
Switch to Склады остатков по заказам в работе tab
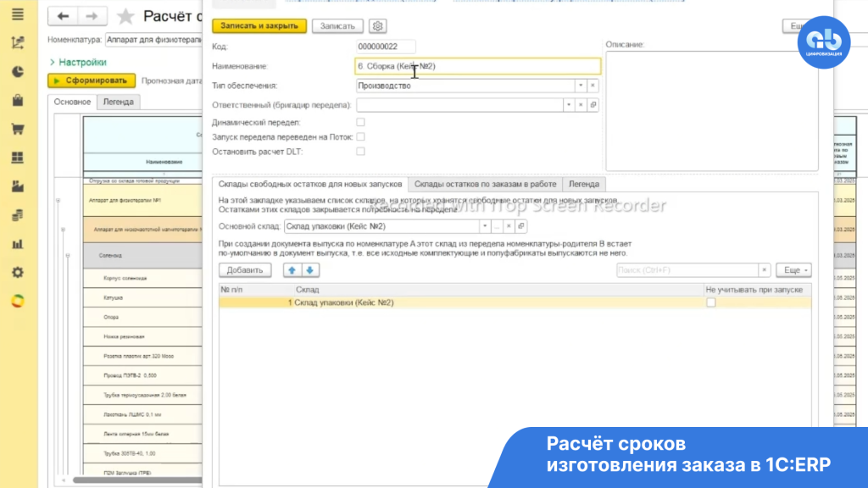pyautogui.click(x=486, y=184)
